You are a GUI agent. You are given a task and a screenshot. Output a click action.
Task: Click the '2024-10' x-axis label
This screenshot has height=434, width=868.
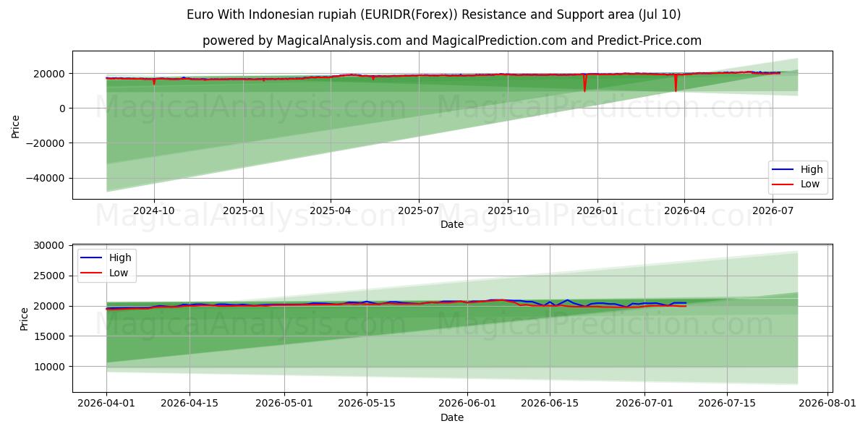pyautogui.click(x=153, y=210)
